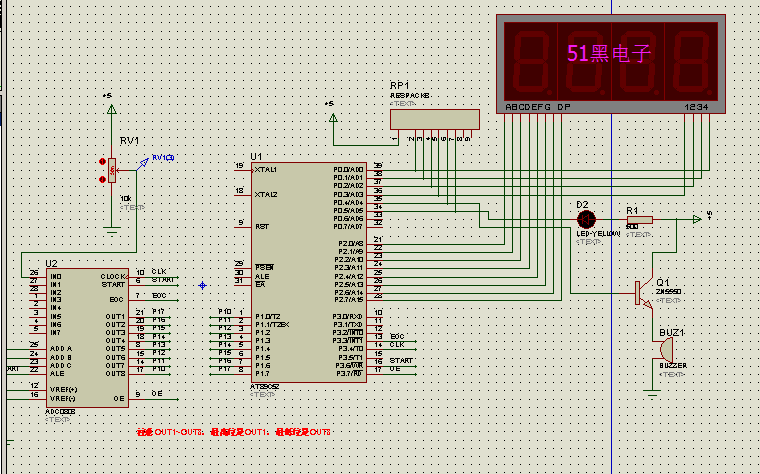
Task: Click the 'P1.7' pin on U1
Action: [262, 374]
